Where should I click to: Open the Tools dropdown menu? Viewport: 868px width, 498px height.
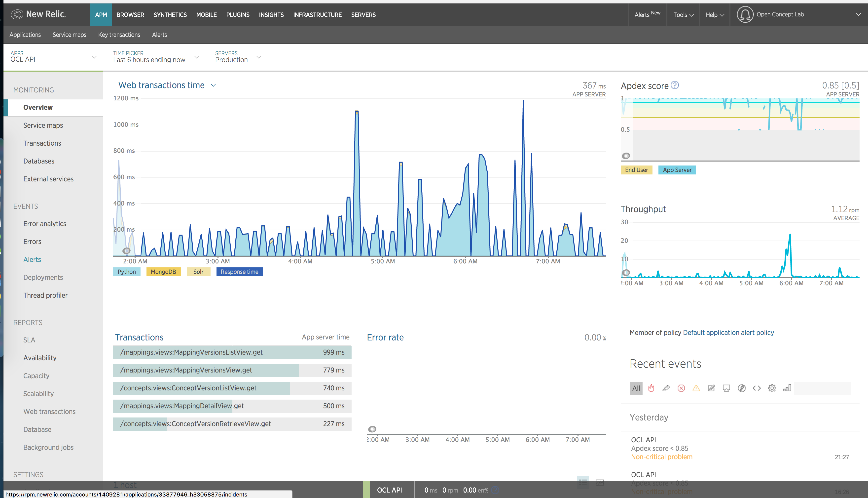click(684, 15)
